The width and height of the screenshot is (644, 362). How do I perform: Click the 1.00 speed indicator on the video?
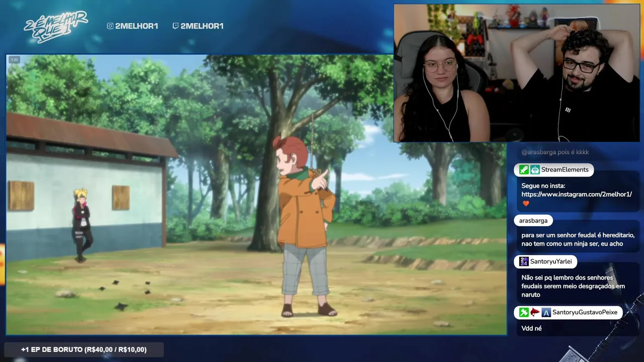coord(14,60)
